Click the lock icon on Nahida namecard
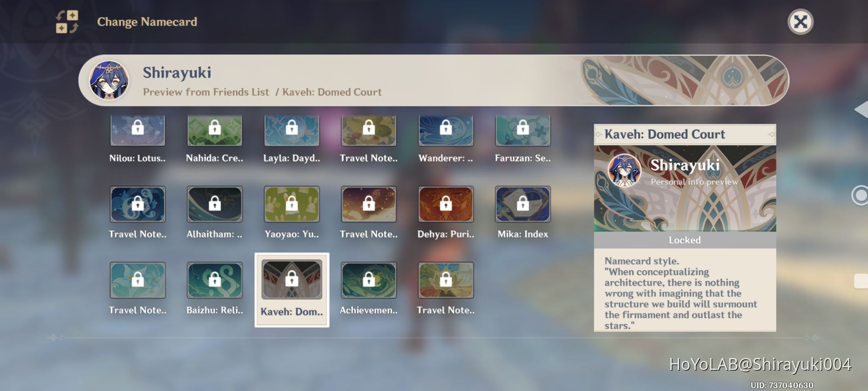 214,127
